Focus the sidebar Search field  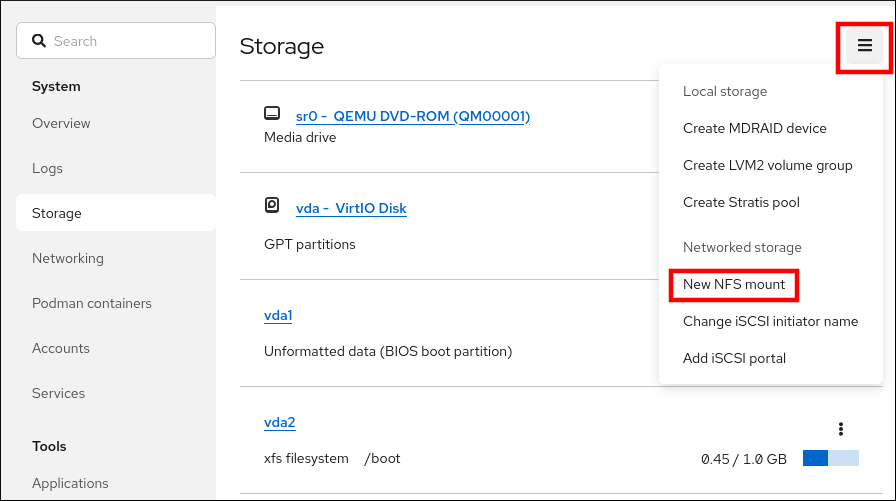(x=125, y=41)
